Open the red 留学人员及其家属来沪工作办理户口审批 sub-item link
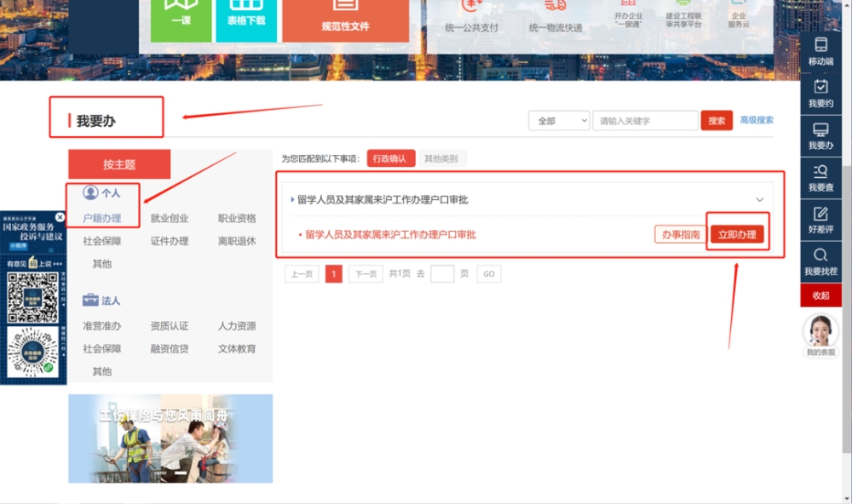The image size is (852, 504). 390,235
